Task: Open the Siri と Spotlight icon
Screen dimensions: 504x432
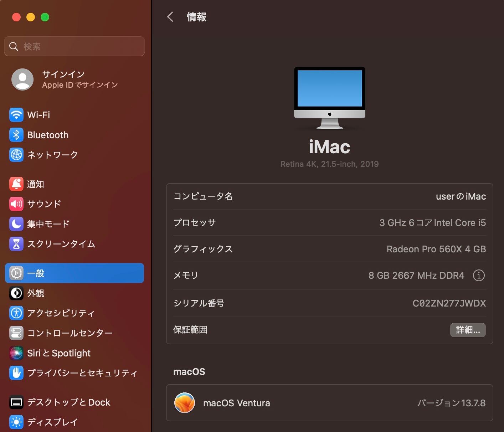Action: [x=16, y=353]
